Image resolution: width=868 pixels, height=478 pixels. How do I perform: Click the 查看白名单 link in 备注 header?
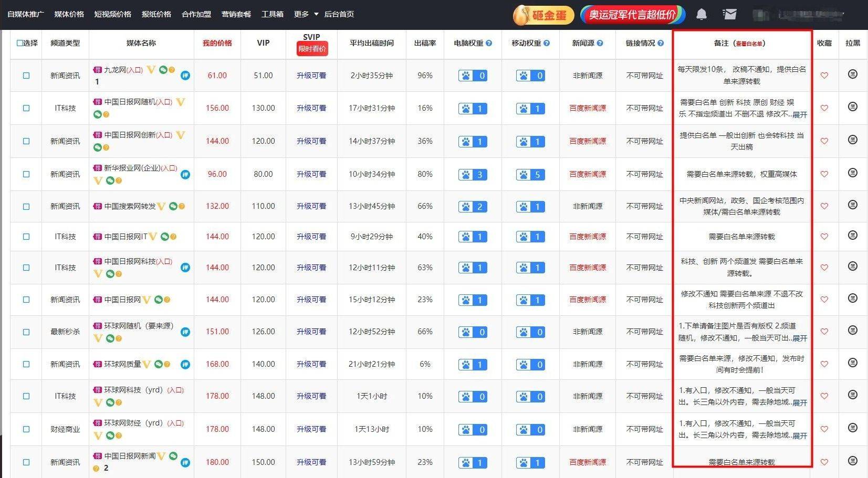click(749, 44)
